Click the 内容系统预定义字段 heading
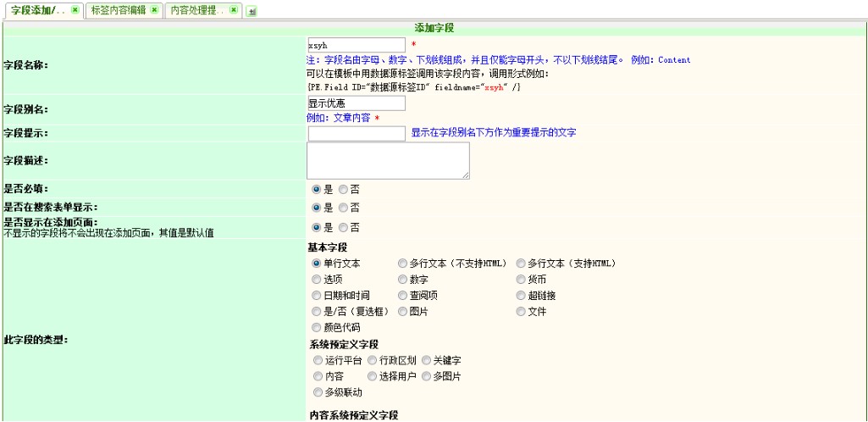Screen dimensions: 868x422 pyautogui.click(x=354, y=415)
